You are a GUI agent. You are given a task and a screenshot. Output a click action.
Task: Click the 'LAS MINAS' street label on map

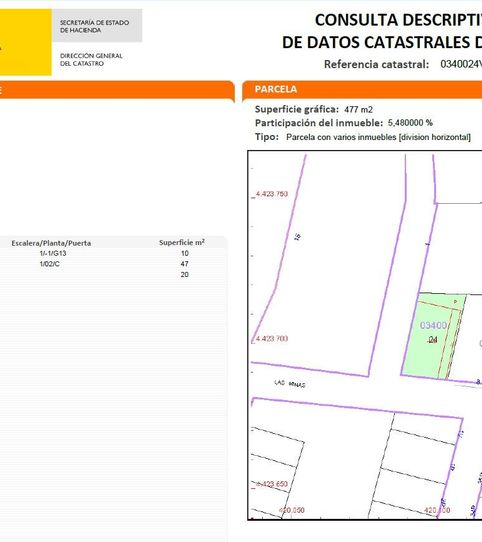[x=290, y=384]
